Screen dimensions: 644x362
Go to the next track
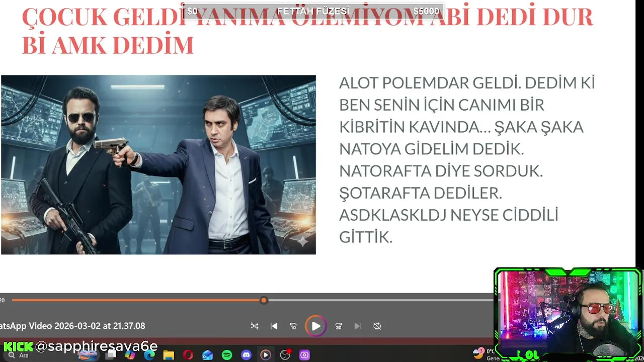(x=358, y=326)
